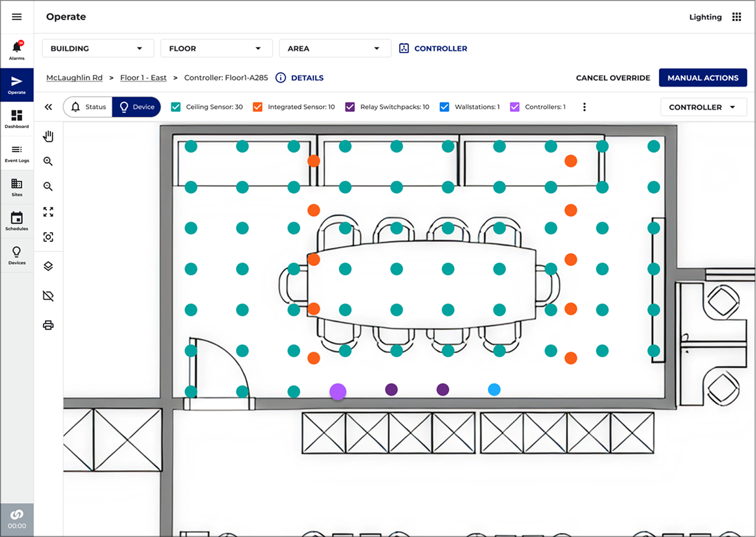This screenshot has width=756, height=537.
Task: Click the controller icon beside CONTROLLER link
Action: click(404, 48)
